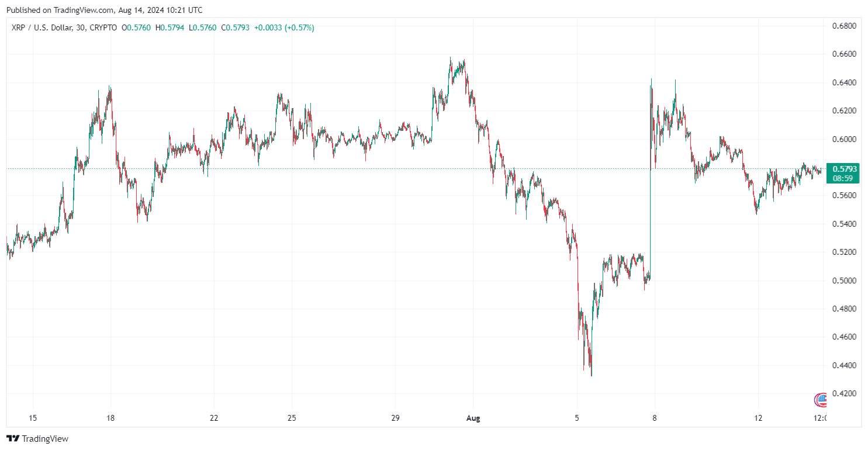
Task: Click the 12:0 time label on axis
Action: coord(820,418)
